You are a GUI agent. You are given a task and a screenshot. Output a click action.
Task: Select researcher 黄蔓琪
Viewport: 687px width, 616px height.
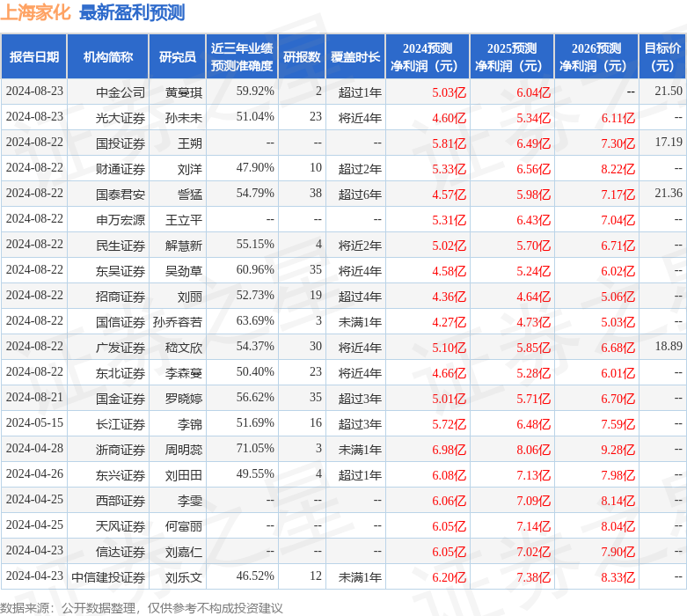[184, 92]
